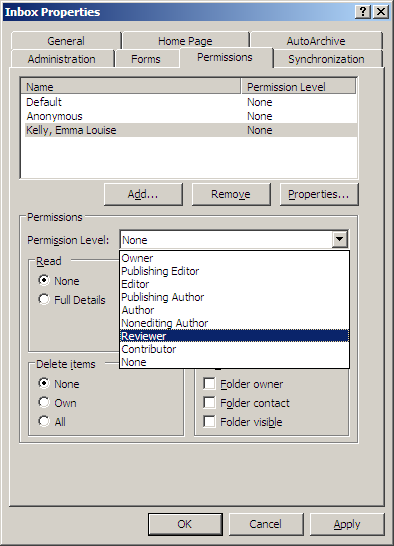
Task: Pick Editor permission level
Action: 234,284
